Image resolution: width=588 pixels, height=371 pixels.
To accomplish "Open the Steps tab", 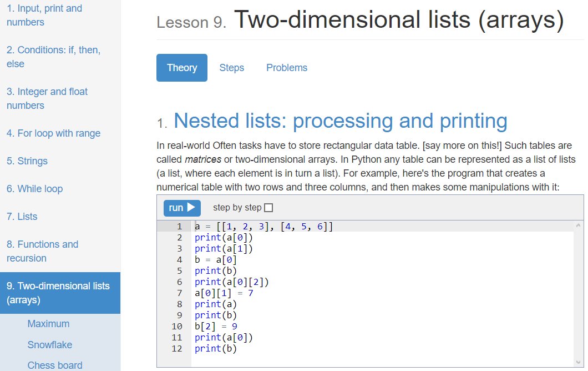I will click(x=232, y=68).
